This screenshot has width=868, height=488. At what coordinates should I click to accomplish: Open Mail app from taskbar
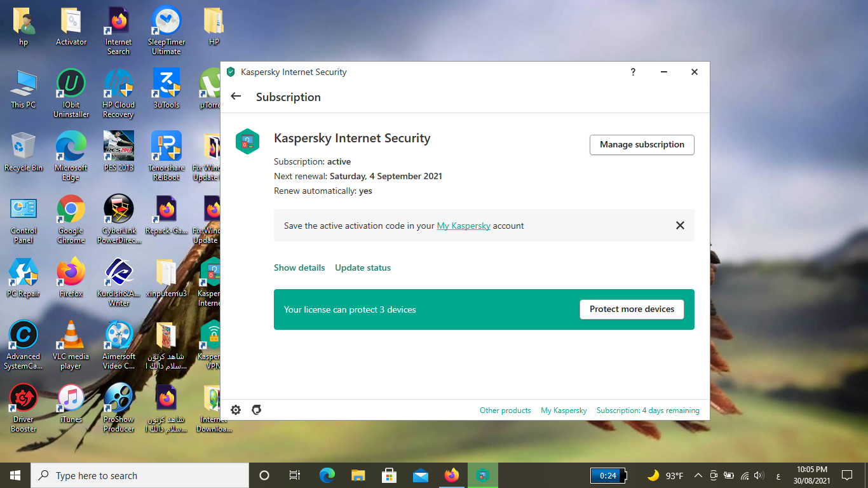421,475
